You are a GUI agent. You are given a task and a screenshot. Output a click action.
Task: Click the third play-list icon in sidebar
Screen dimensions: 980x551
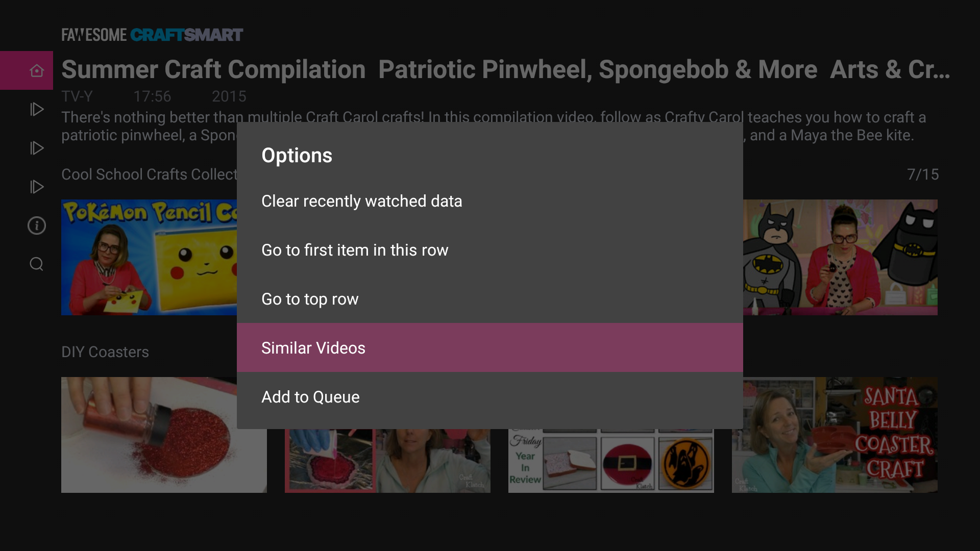(36, 187)
